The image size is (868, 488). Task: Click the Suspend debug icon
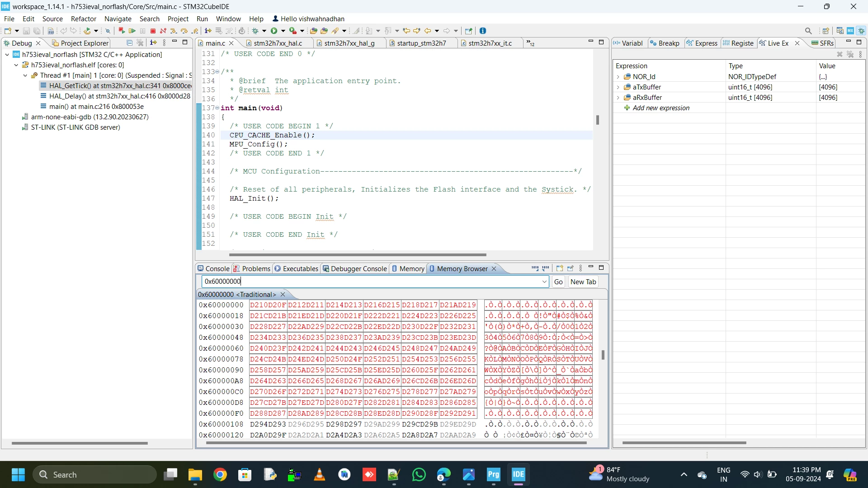(143, 31)
